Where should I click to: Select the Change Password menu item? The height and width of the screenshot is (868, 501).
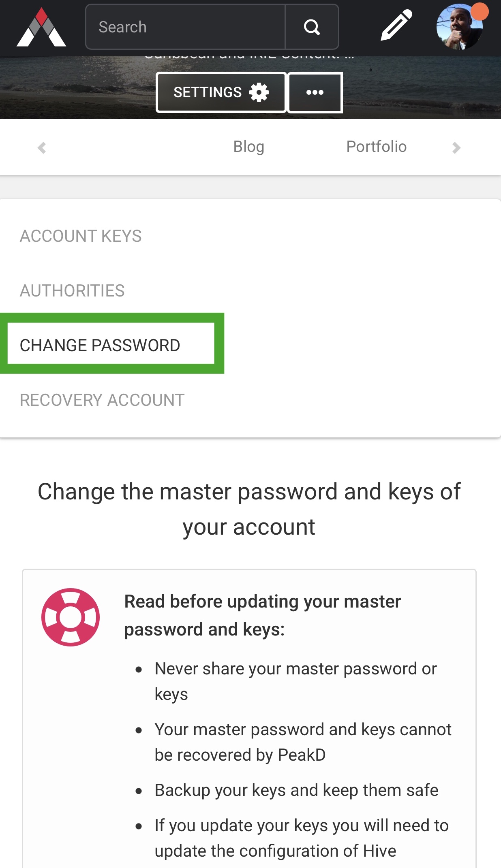pos(111,343)
